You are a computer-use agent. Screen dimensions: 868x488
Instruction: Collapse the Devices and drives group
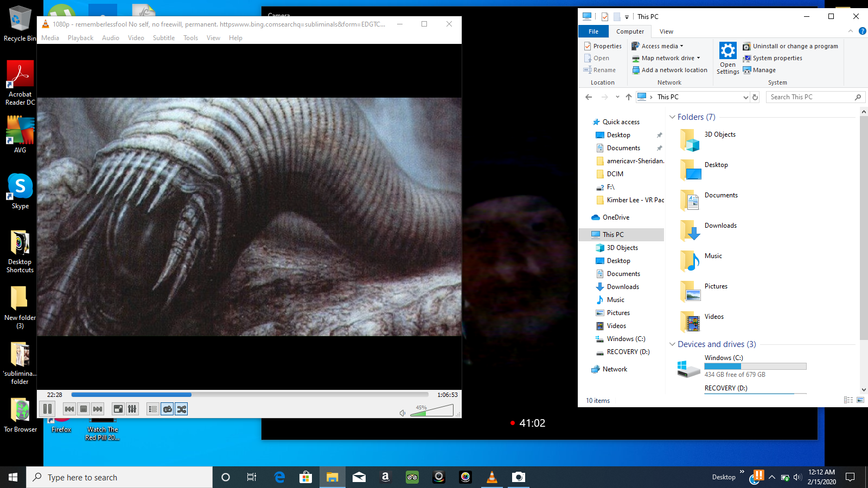tap(672, 344)
